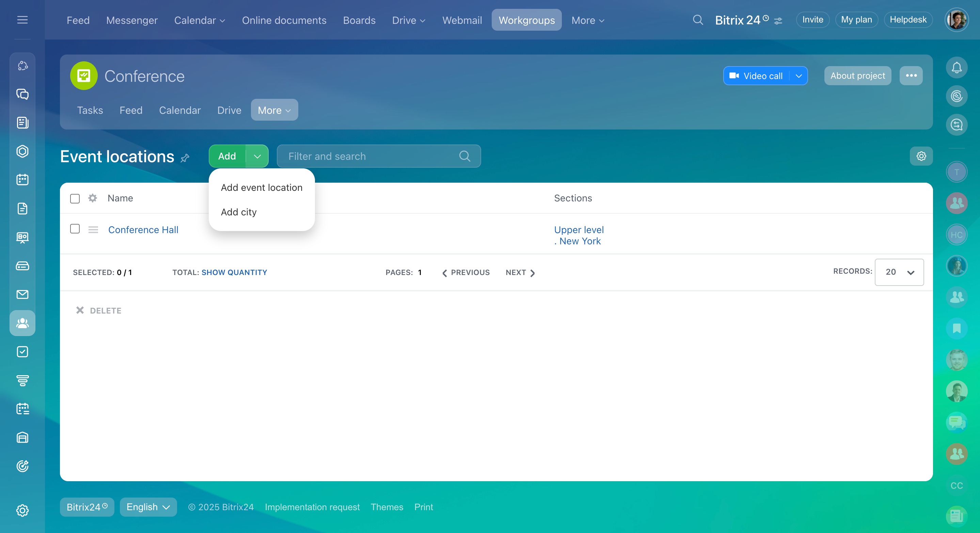Pin the Event locations page
This screenshot has width=980, height=533.
tap(185, 157)
